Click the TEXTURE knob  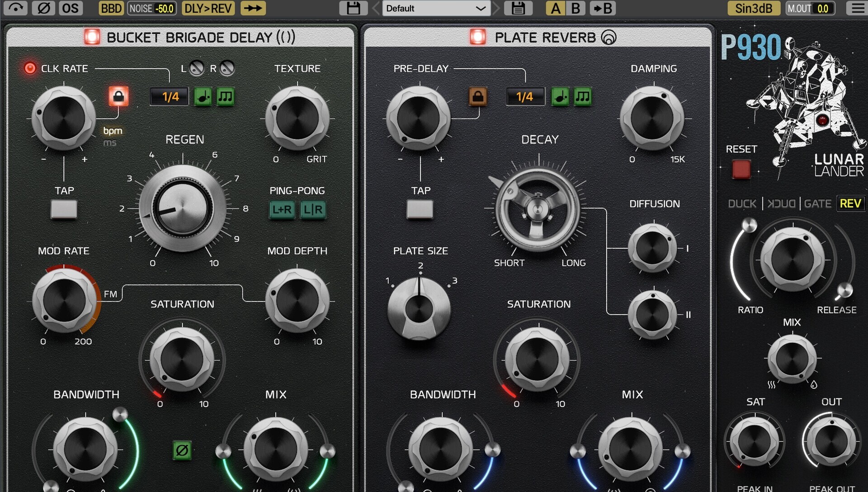[297, 118]
